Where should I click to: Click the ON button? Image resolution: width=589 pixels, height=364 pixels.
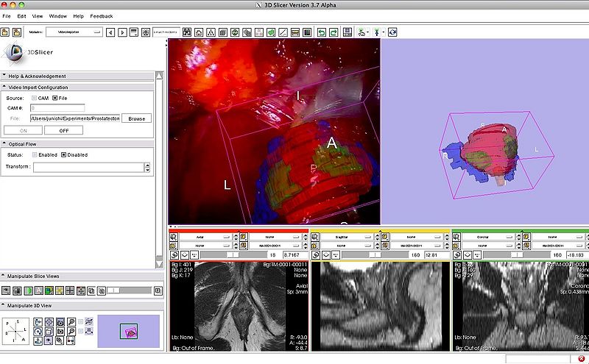coord(24,131)
